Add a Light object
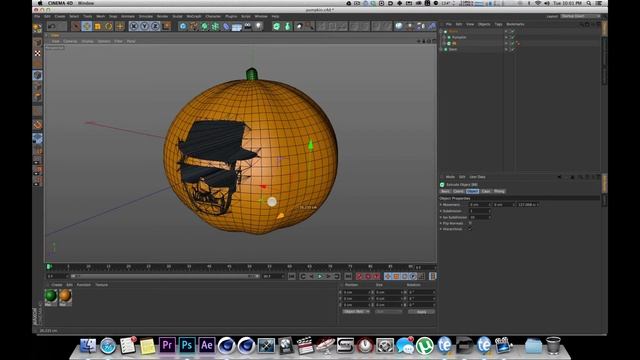The width and height of the screenshot is (640, 360). click(258, 26)
